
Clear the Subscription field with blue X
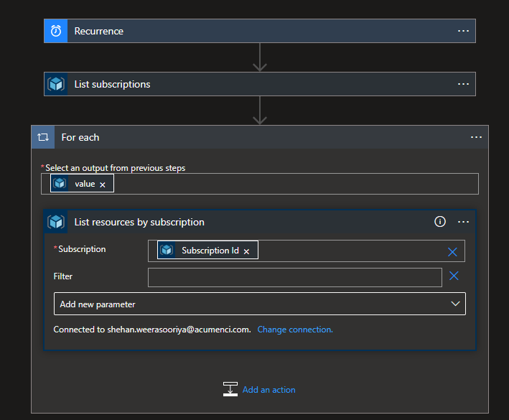(452, 252)
